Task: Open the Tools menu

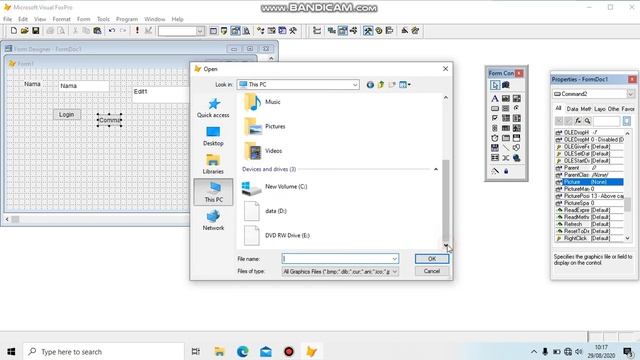Action: pyautogui.click(x=103, y=19)
